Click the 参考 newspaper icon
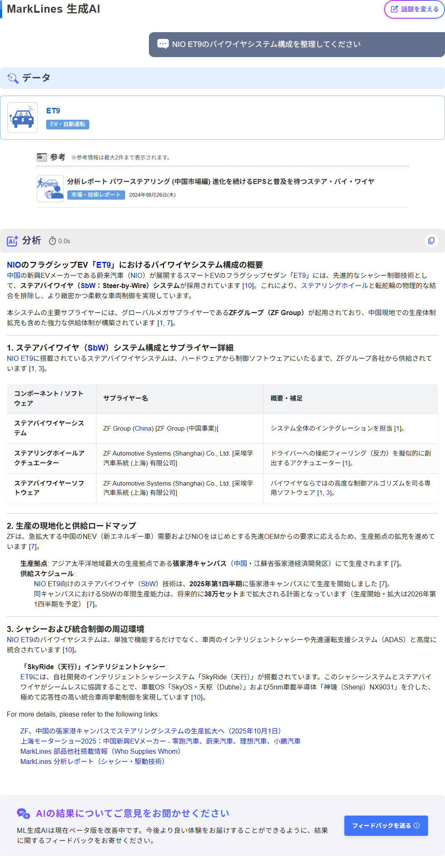 point(42,157)
